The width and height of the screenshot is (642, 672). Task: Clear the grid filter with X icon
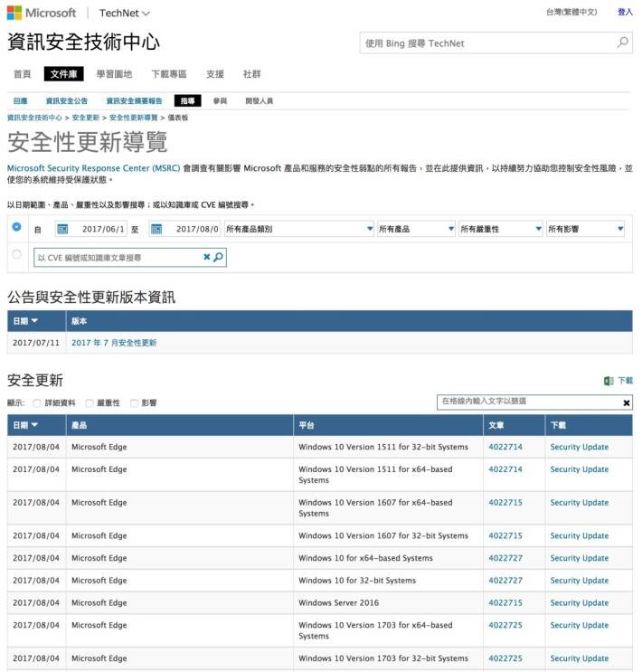pyautogui.click(x=626, y=402)
